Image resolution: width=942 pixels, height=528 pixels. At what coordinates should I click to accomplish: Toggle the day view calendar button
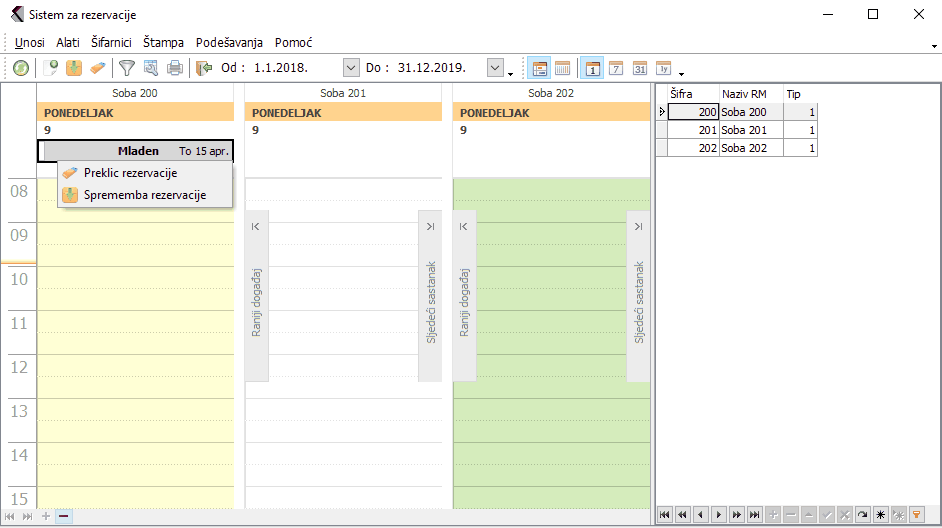pyautogui.click(x=592, y=68)
